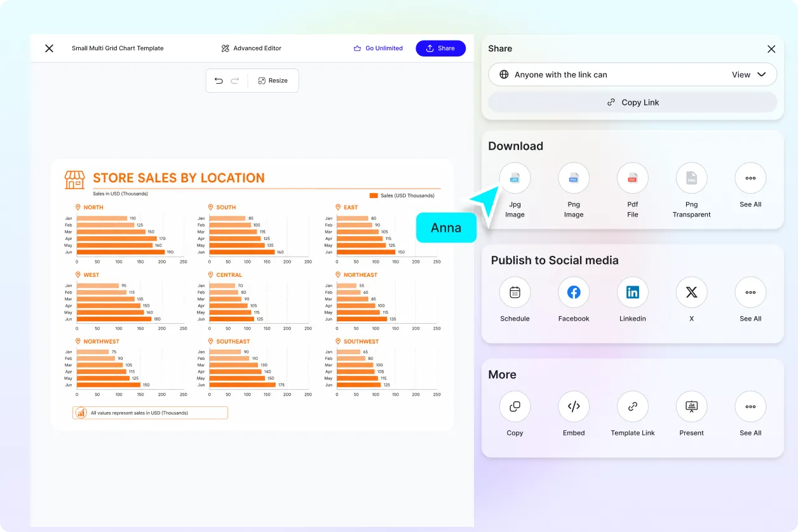This screenshot has width=798, height=532.
Task: Click the Small Multi Grid Chart Template title
Action: point(118,48)
